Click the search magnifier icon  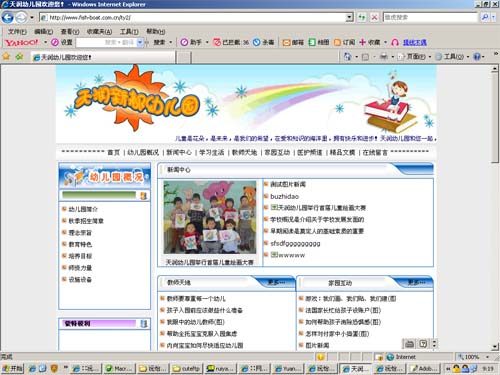tap(485, 17)
